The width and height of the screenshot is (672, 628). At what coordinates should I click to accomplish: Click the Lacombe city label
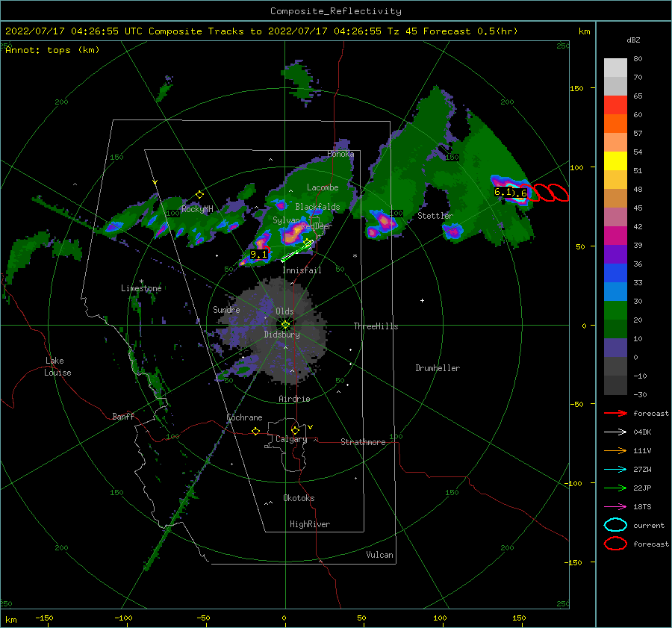323,187
